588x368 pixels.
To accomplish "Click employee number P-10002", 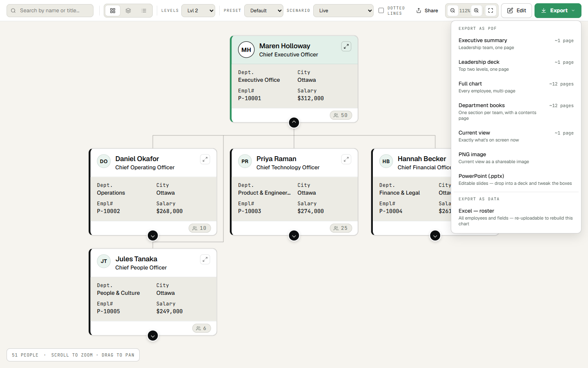I will [109, 211].
